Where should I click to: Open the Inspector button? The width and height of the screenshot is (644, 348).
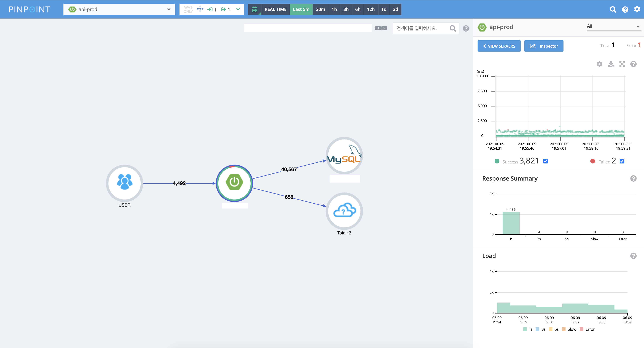pyautogui.click(x=544, y=46)
